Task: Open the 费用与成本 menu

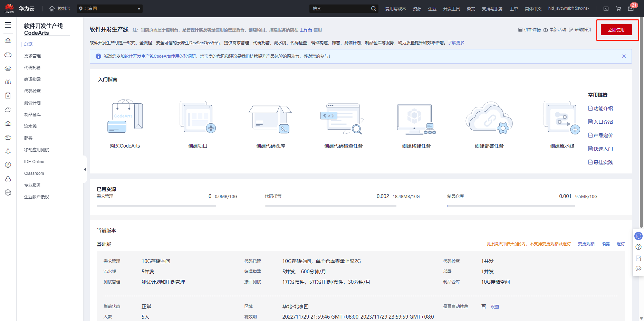Action: (x=395, y=9)
